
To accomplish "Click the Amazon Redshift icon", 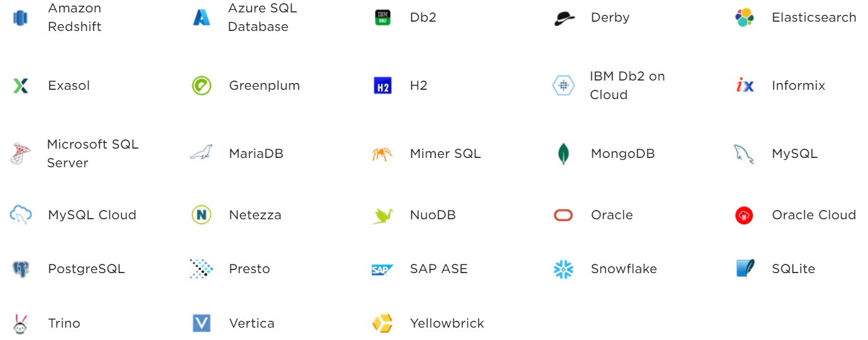I will tap(20, 17).
